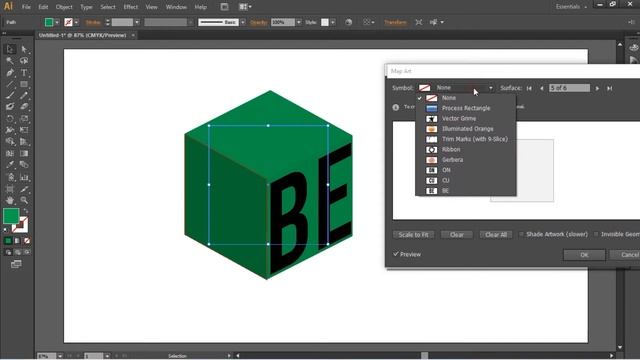Open the Object menu
This screenshot has height=360, width=640.
[x=64, y=7]
